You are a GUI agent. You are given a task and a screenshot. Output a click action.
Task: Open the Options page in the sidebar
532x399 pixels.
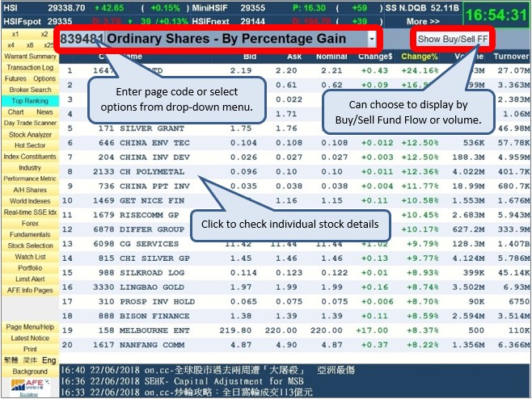(x=44, y=78)
